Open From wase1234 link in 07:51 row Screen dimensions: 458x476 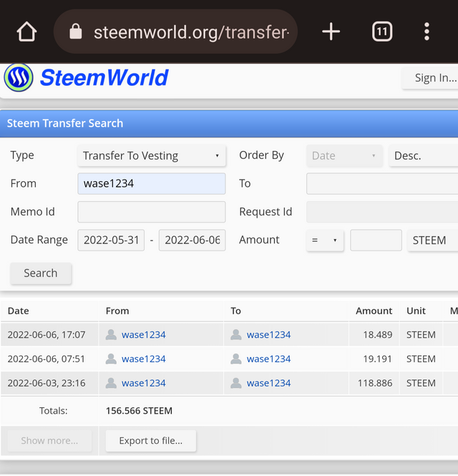[144, 359]
